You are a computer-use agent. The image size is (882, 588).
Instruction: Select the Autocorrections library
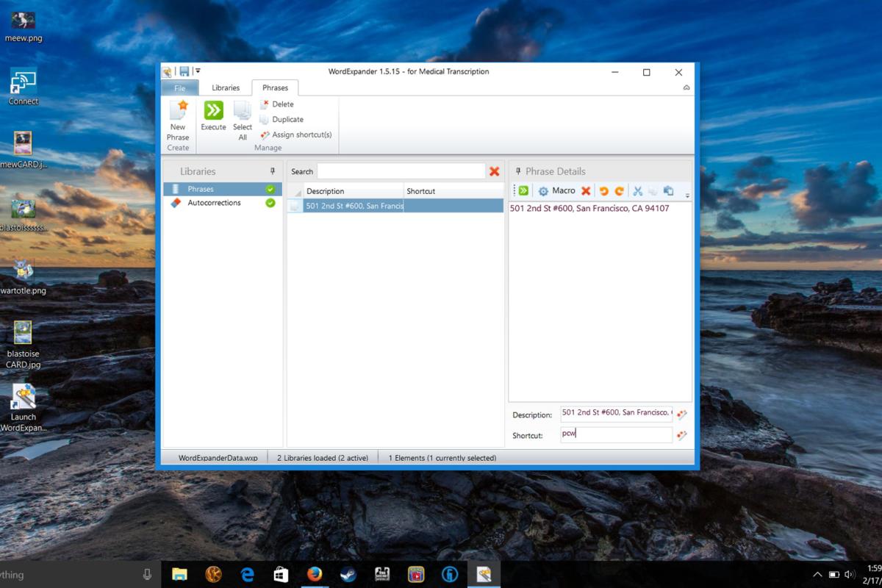[222, 203]
